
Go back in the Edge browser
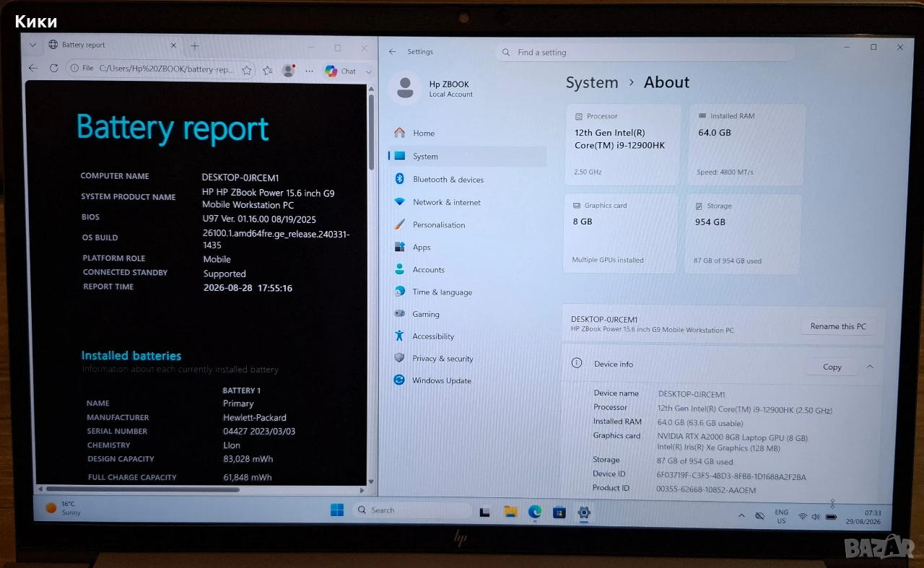pos(32,69)
